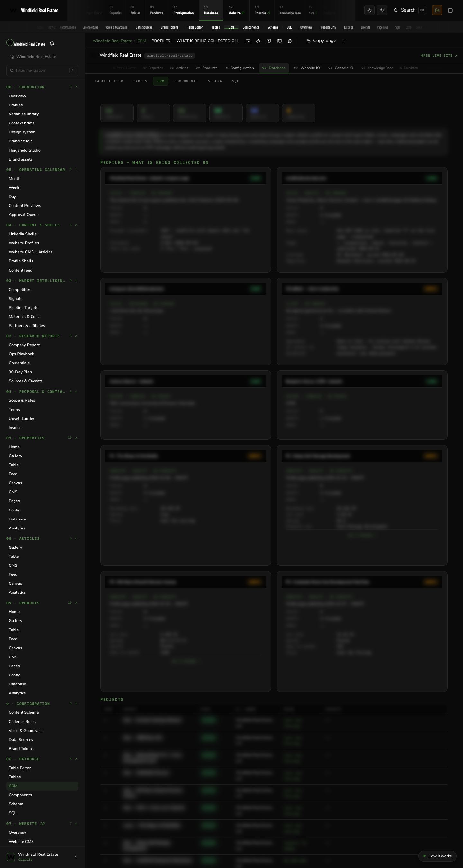Collapse the 08 Articles sidebar section
The image size is (463, 868).
77,538
